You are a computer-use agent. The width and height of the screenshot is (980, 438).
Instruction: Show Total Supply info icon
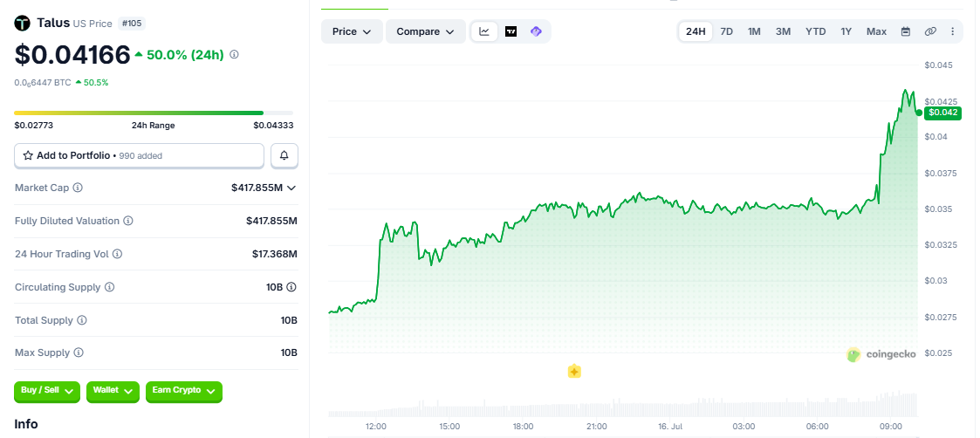tap(82, 320)
